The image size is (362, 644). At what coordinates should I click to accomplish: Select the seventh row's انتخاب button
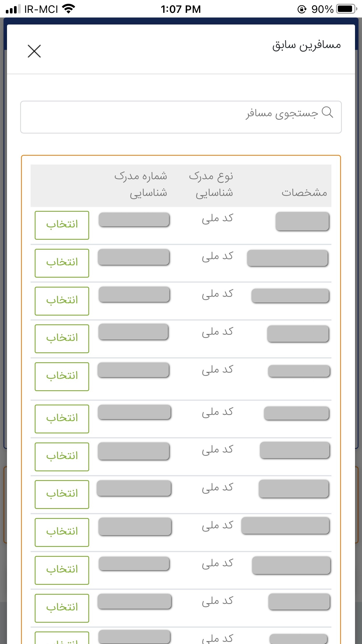(62, 456)
